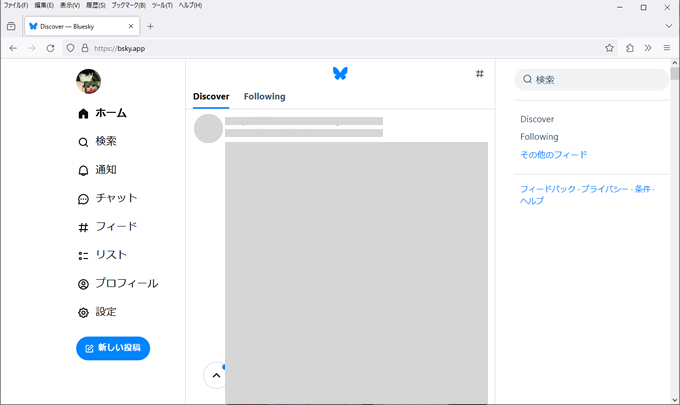The image size is (680, 405).
Task: Click the scrollbar up arrow
Action: [674, 63]
